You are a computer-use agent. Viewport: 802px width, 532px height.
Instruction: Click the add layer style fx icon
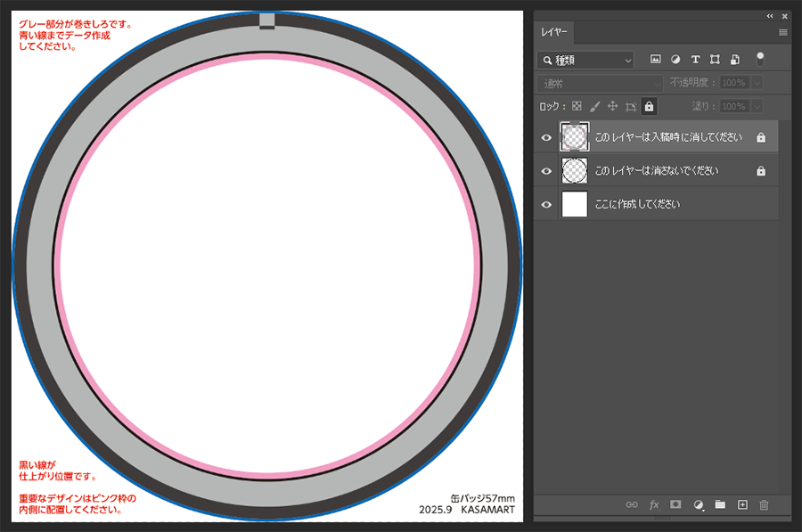[654, 504]
